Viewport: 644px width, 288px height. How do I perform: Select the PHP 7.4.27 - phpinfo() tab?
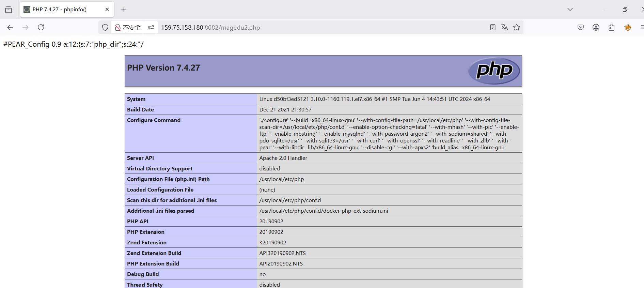(x=67, y=10)
